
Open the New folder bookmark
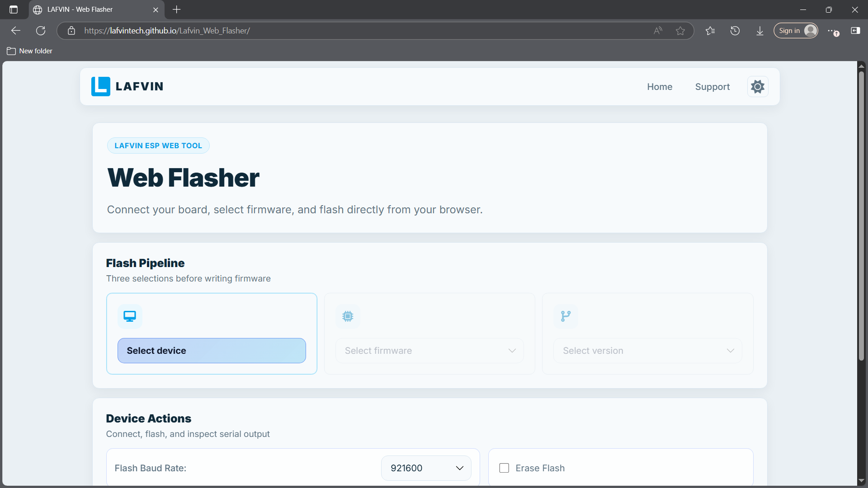point(30,51)
